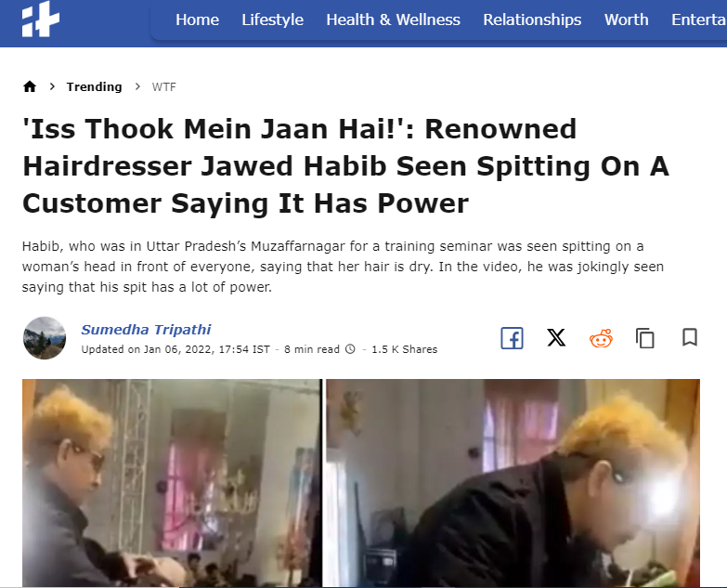Click the left article image
The width and height of the screenshot is (727, 588).
click(172, 483)
